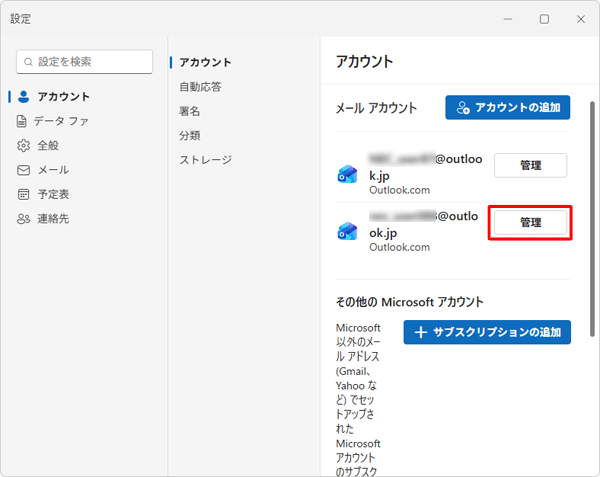Click the mail envelope icon in sidebar

click(23, 170)
